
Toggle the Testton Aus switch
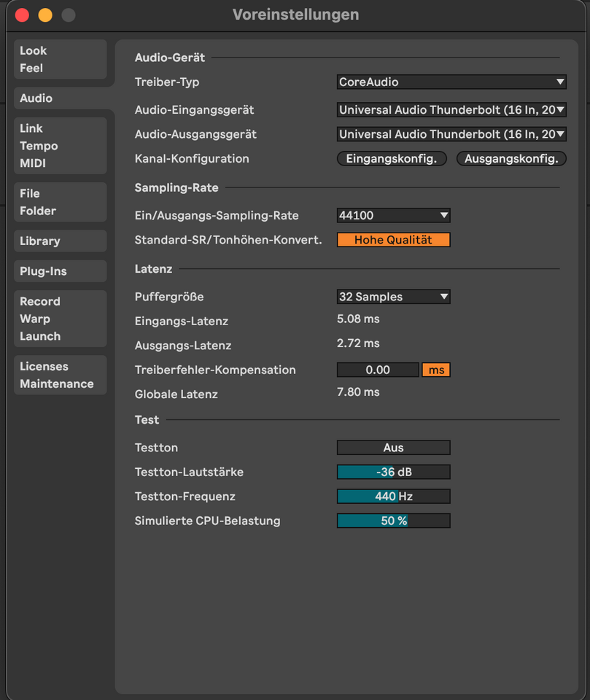394,448
